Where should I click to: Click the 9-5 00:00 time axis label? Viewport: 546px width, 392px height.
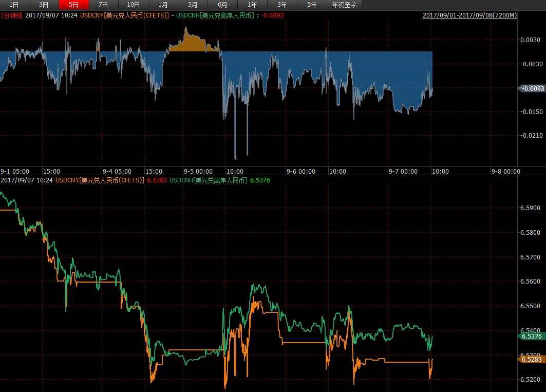tap(198, 172)
